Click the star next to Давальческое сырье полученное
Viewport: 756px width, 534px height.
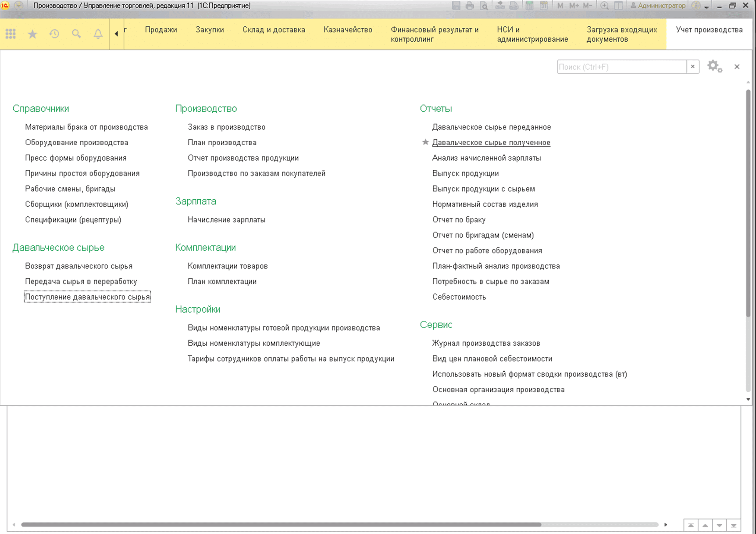425,142
